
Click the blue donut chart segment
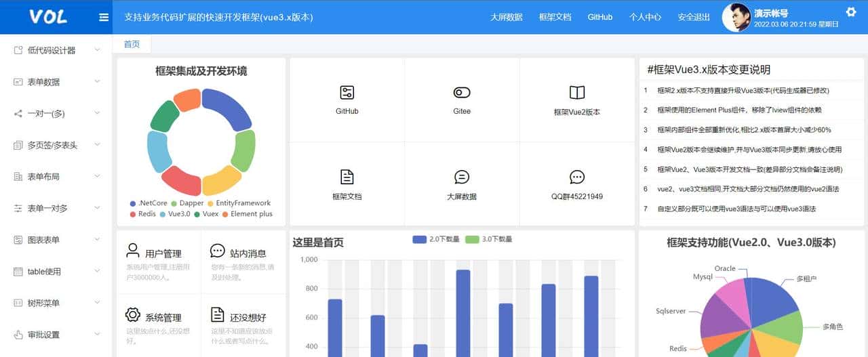pos(227,108)
